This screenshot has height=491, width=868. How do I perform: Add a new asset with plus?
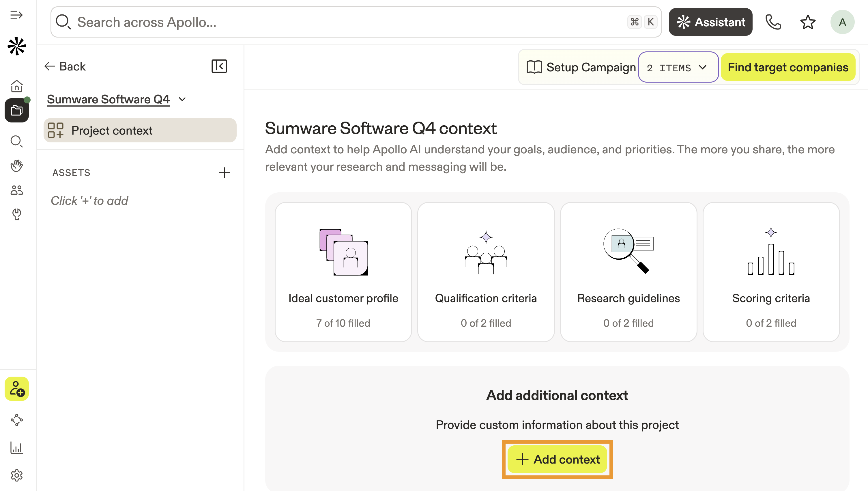coord(224,173)
